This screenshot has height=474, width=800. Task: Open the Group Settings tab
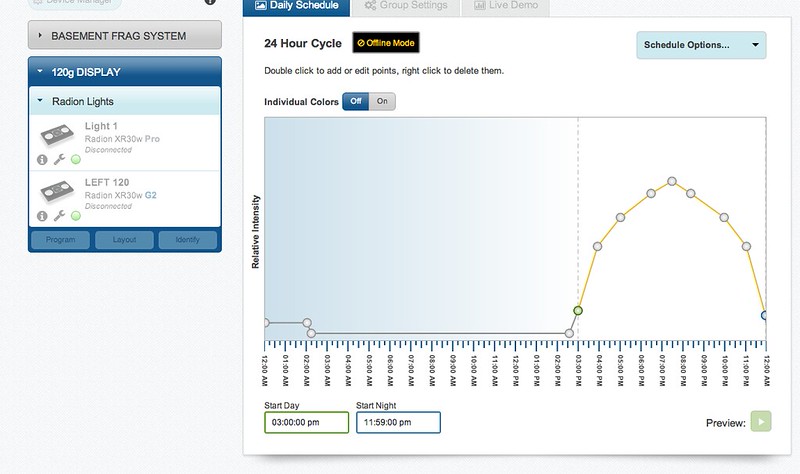pyautogui.click(x=405, y=6)
